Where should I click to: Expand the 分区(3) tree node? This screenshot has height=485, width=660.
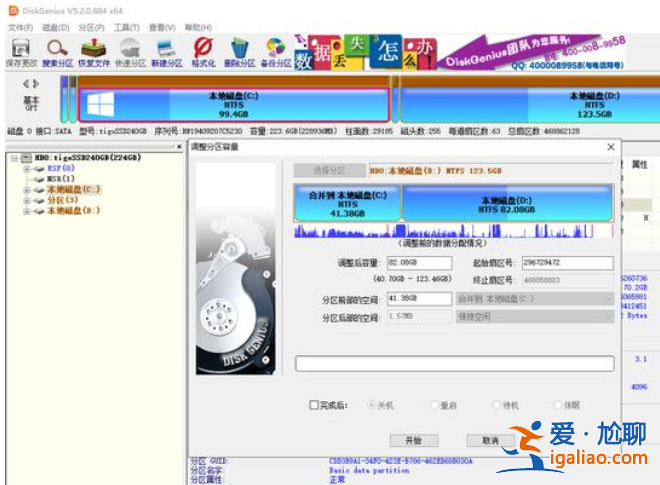pyautogui.click(x=27, y=200)
